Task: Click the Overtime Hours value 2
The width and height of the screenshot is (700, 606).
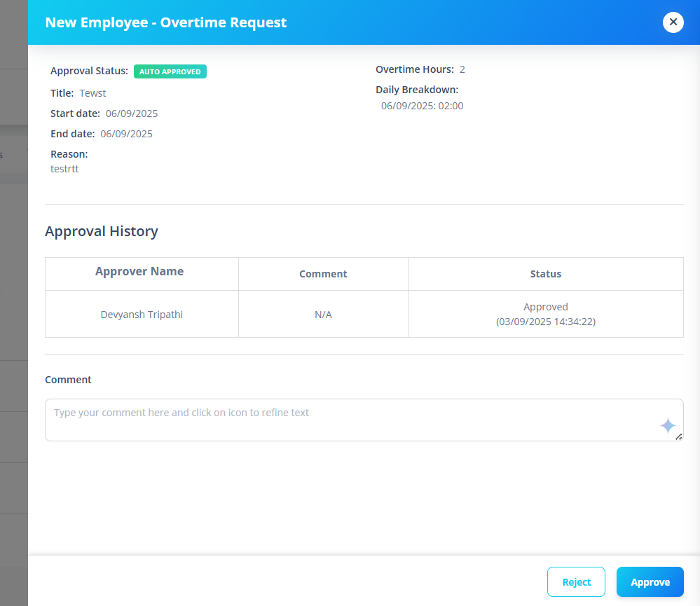Action: pyautogui.click(x=462, y=69)
